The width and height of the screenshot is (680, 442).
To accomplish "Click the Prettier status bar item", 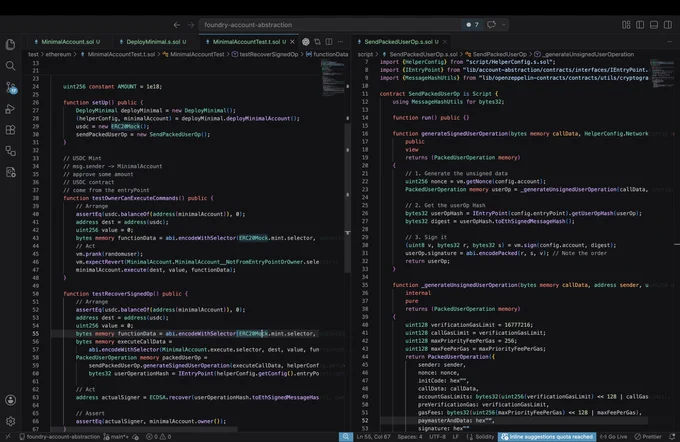I will pyautogui.click(x=648, y=437).
